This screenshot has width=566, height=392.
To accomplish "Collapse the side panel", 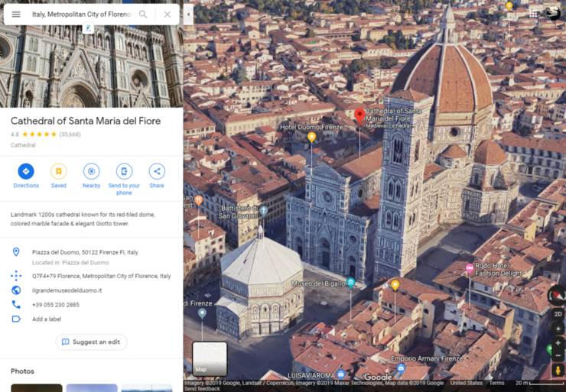I will click(188, 14).
